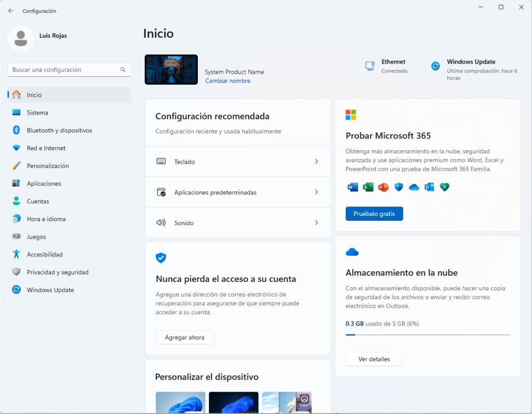The width and height of the screenshot is (532, 414).
Task: Expand the Sonido setting chevron
Action: tap(316, 223)
